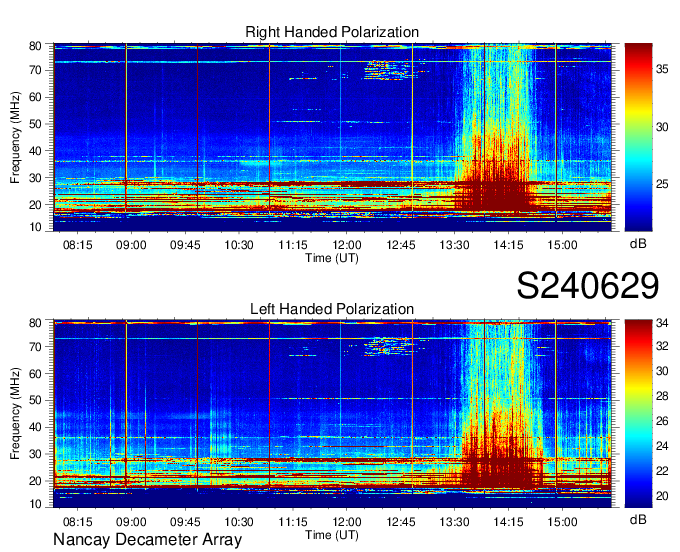Click the 'Left Handed Polarization' plot title
Image resolution: width=680 pixels, height=552 pixels.
[x=332, y=309]
